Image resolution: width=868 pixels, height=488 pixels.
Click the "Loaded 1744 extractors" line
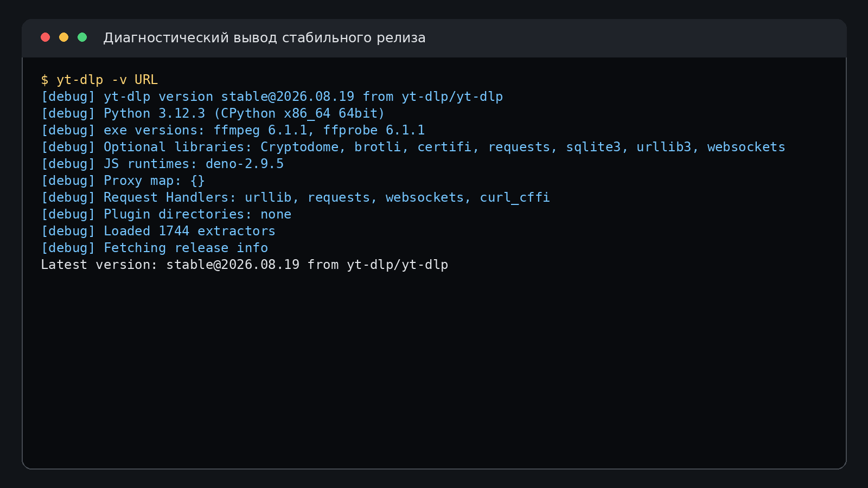[158, 231]
